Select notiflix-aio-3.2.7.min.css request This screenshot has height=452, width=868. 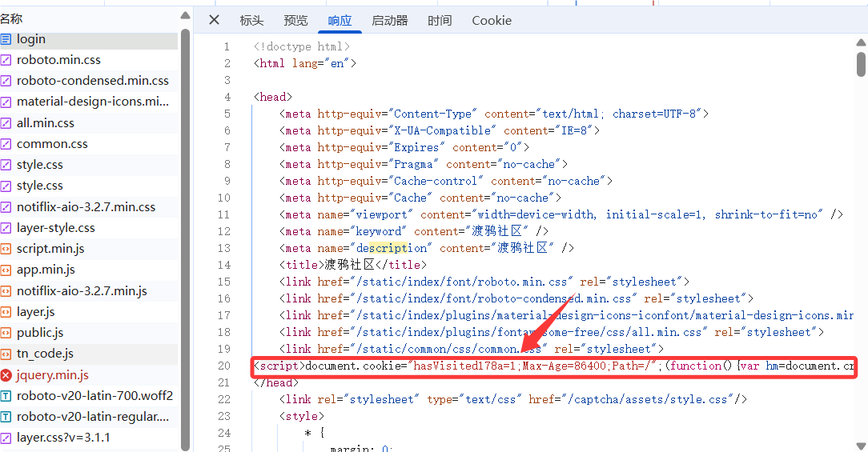86,207
